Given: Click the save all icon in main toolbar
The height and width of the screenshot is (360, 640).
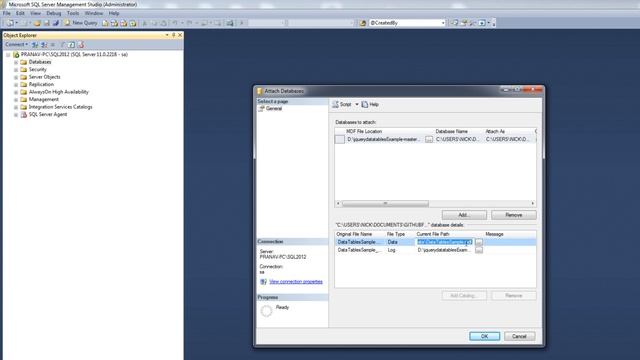Looking at the screenshot, I should pos(56,23).
